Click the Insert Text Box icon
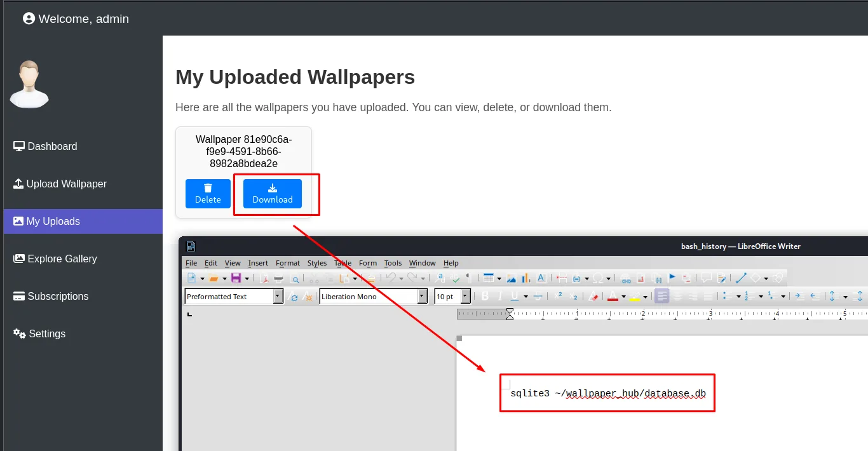The image size is (868, 451). click(x=541, y=278)
